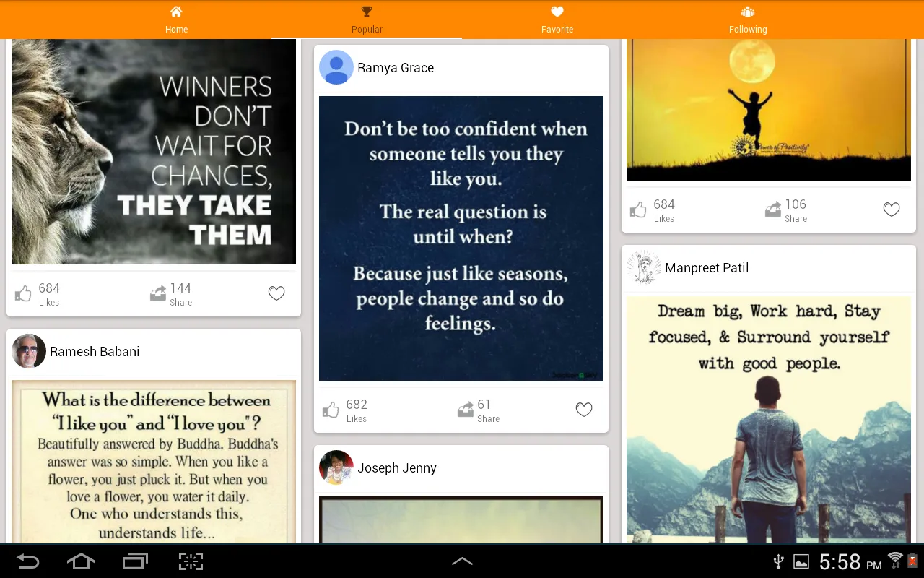Screen dimensions: 924x578
Task: Open Joseph Jenny's profile picture
Action: [336, 467]
